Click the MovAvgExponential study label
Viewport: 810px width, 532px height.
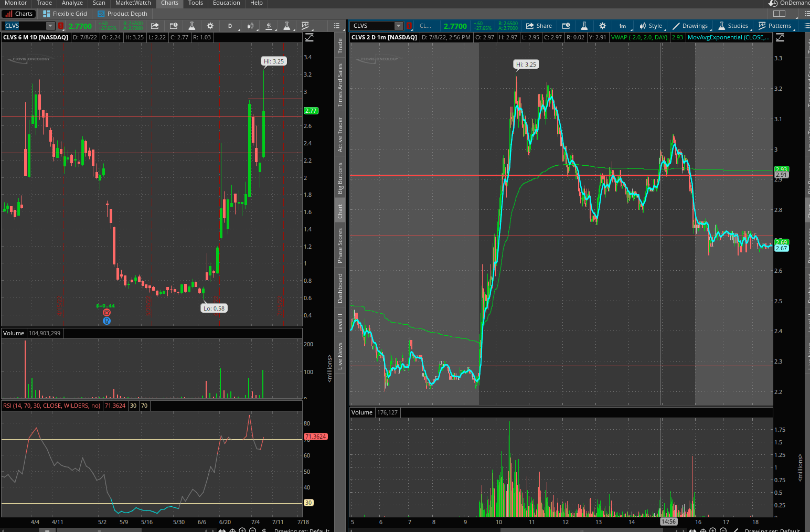[728, 37]
